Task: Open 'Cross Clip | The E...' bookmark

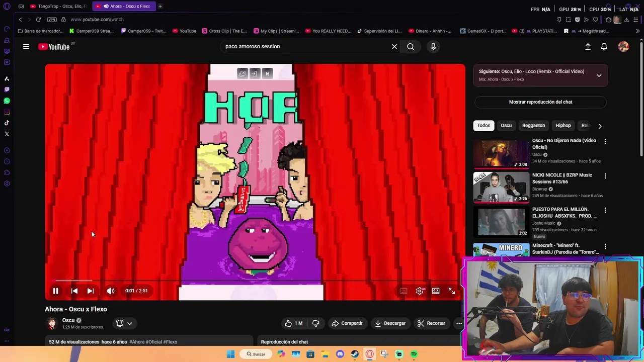Action: 224,31
